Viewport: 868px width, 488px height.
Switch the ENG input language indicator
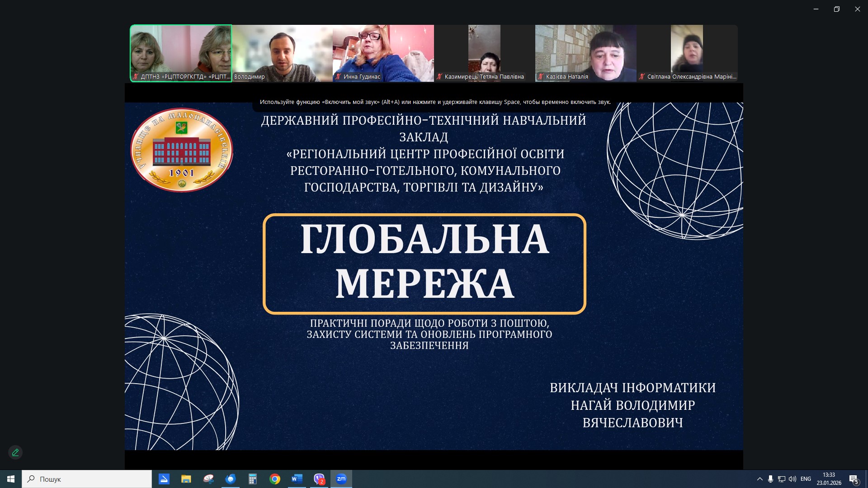806,479
